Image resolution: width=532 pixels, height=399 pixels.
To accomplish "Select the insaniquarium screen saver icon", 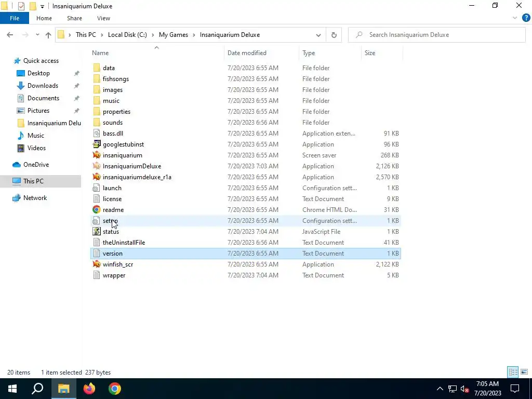I will click(97, 155).
